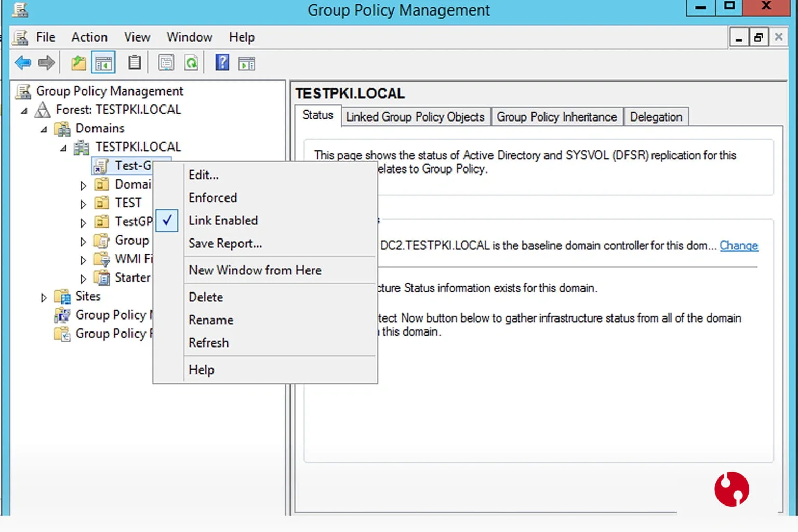Open the Window menu
798x532 pixels.
190,37
